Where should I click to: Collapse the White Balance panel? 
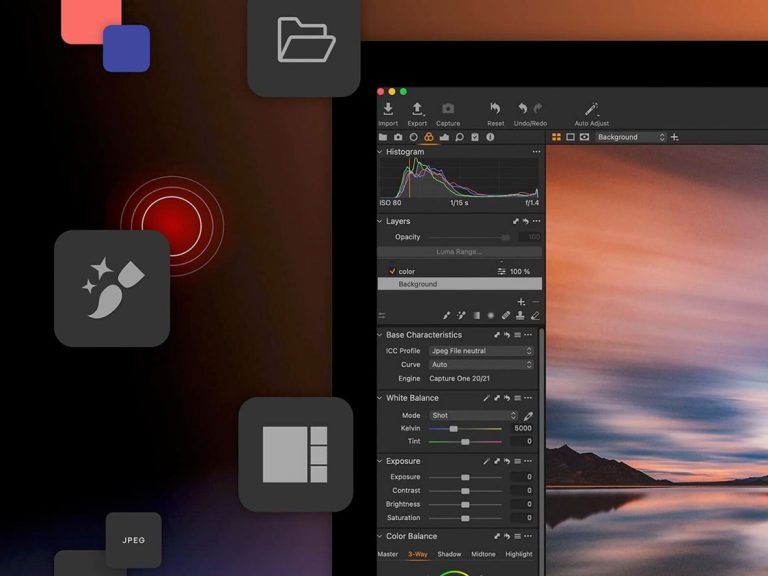pos(380,398)
